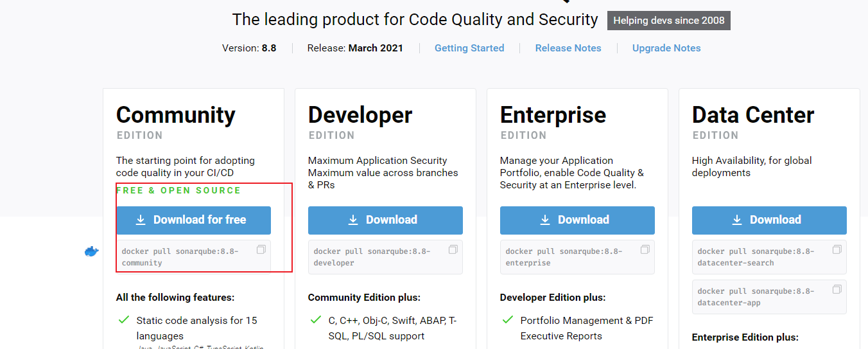Viewport: 868px width, 349px height.
Task: Select the docker pull sonarqube:8.8-community text
Action: 180,257
